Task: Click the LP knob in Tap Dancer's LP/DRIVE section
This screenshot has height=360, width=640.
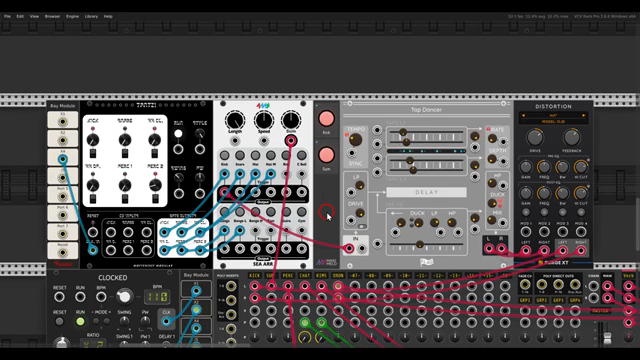Action: 360,185
